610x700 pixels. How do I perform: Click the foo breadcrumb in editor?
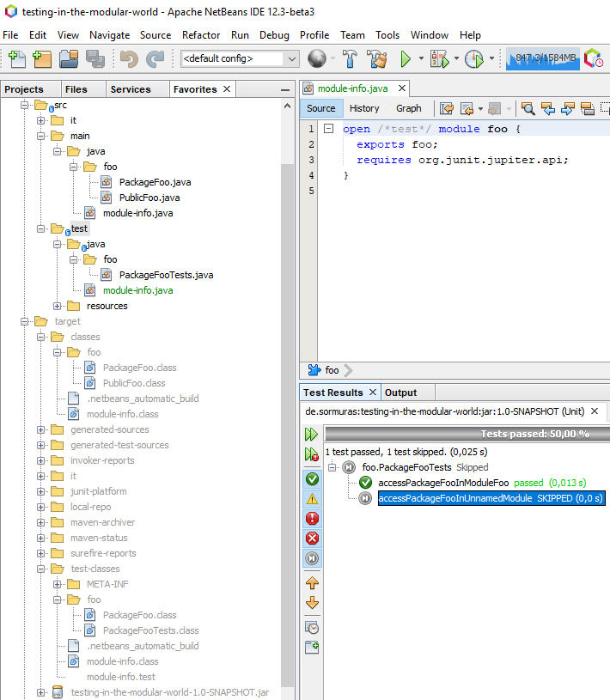coord(332,370)
